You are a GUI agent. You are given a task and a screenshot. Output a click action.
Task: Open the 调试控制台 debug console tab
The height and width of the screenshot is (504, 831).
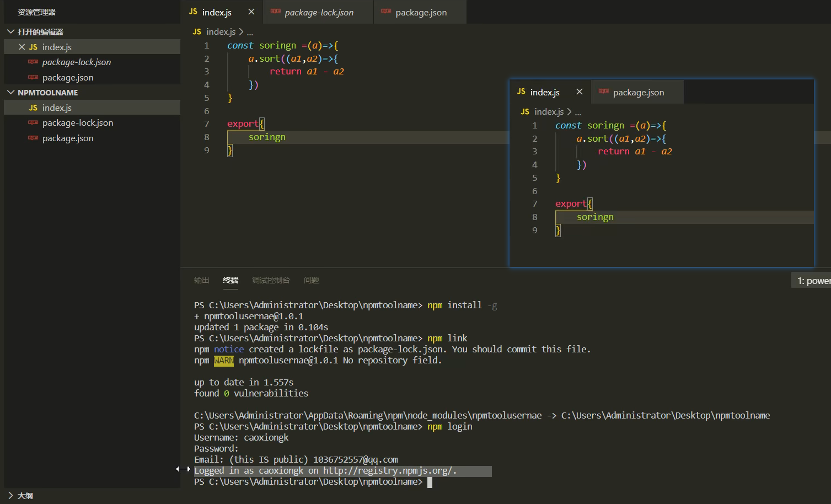click(271, 280)
